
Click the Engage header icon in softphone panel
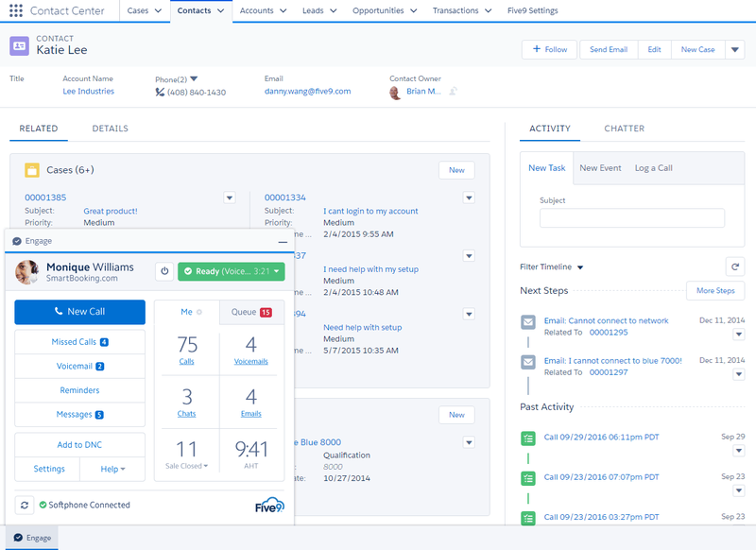17,241
